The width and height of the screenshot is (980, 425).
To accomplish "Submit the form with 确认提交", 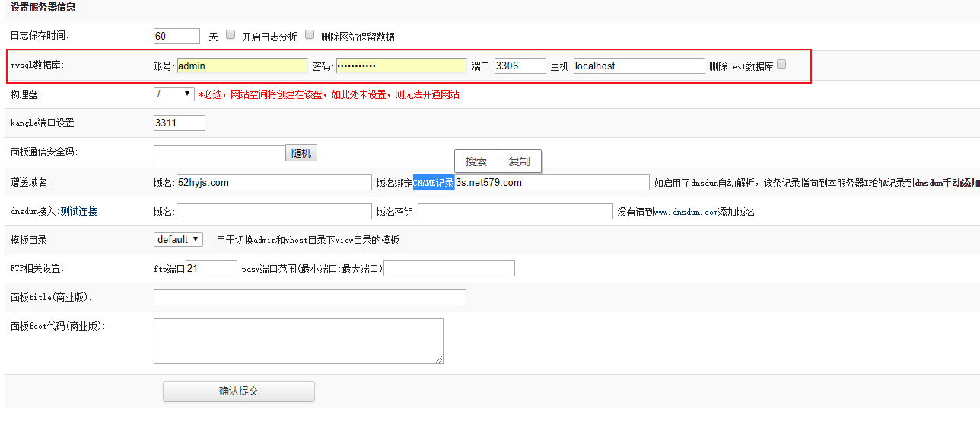I will (238, 391).
